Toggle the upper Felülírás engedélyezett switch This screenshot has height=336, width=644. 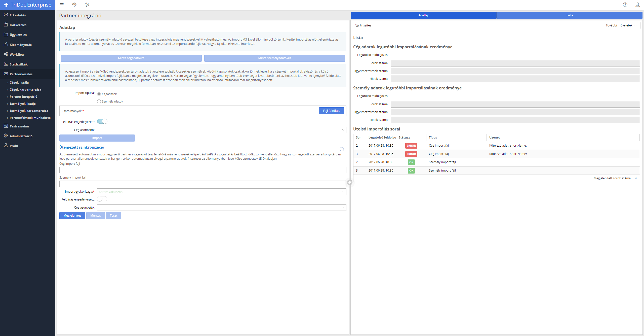click(x=102, y=121)
